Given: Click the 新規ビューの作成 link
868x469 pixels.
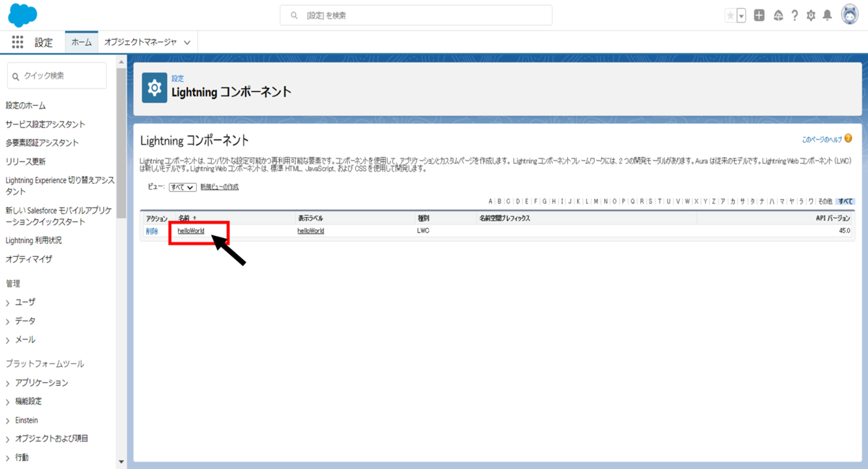Looking at the screenshot, I should tap(219, 187).
